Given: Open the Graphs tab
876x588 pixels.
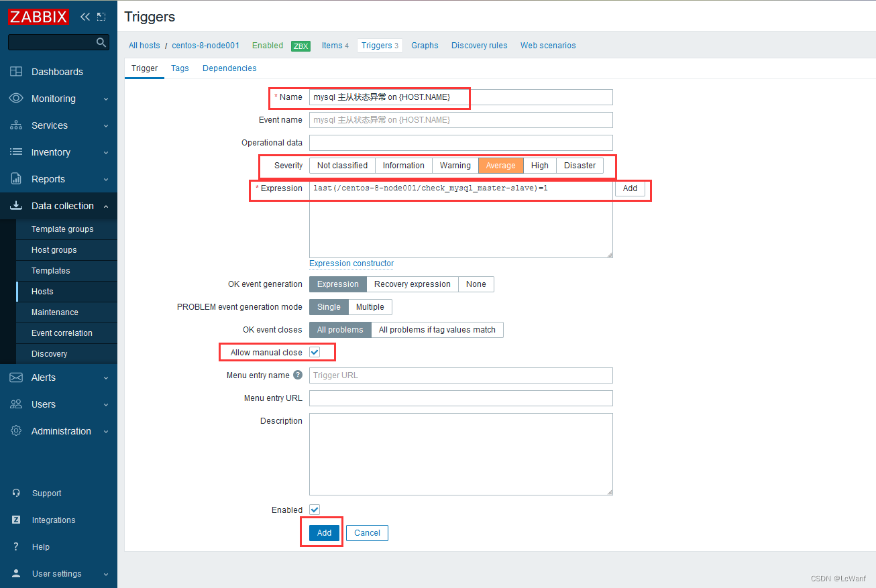Looking at the screenshot, I should (425, 46).
